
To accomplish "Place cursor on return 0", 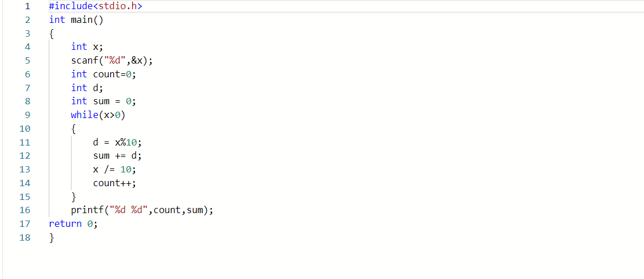I will [x=73, y=224].
